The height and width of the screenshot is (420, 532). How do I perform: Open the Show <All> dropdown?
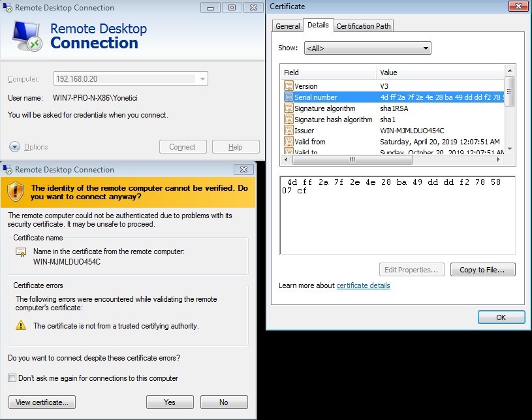[368, 48]
